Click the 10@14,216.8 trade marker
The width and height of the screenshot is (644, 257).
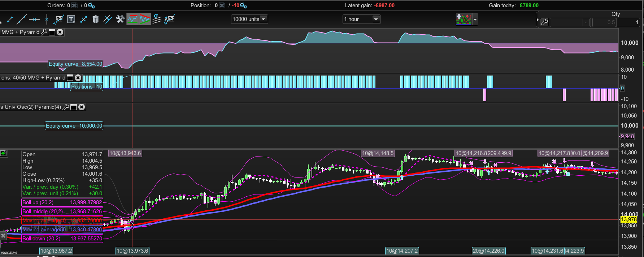pos(471,153)
